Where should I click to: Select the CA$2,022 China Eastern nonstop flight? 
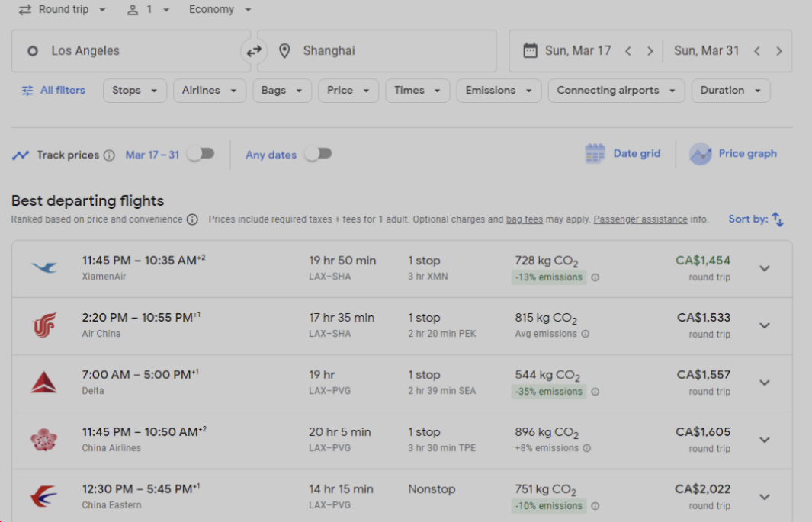402,495
